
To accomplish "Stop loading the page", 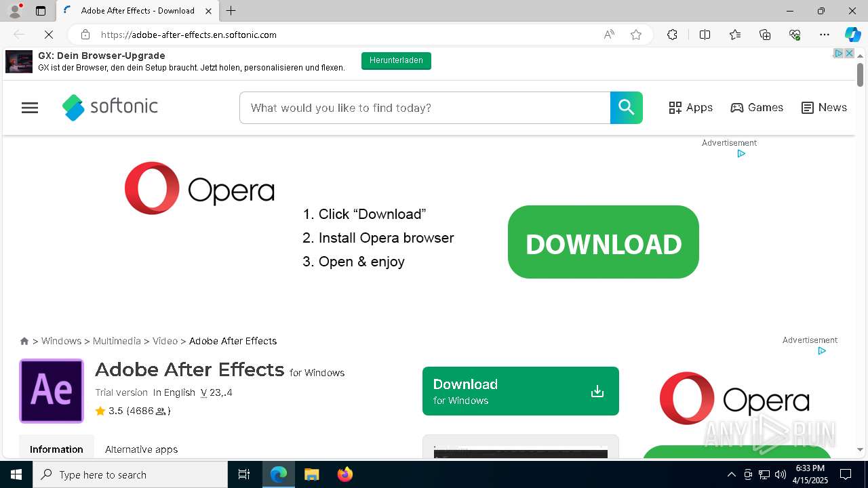I will pos(49,35).
